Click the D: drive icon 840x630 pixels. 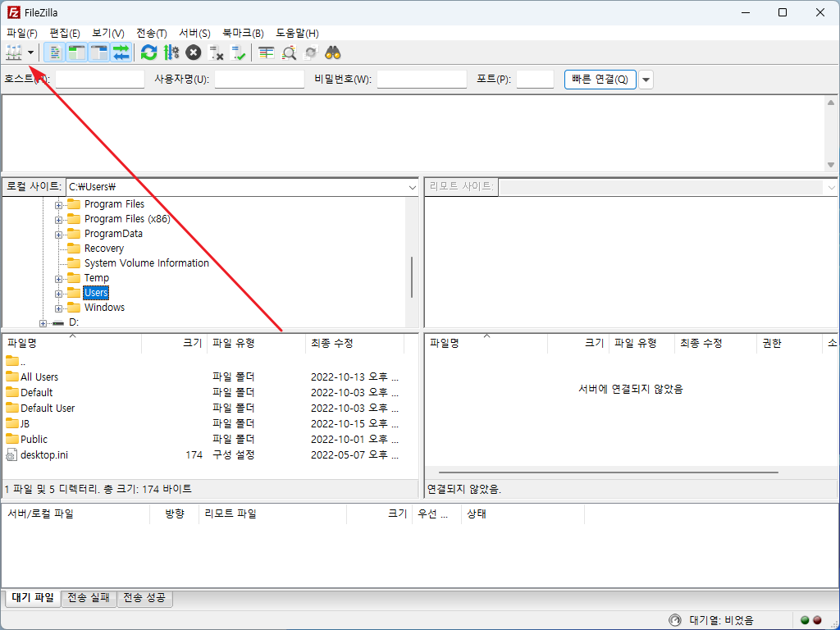(x=58, y=323)
